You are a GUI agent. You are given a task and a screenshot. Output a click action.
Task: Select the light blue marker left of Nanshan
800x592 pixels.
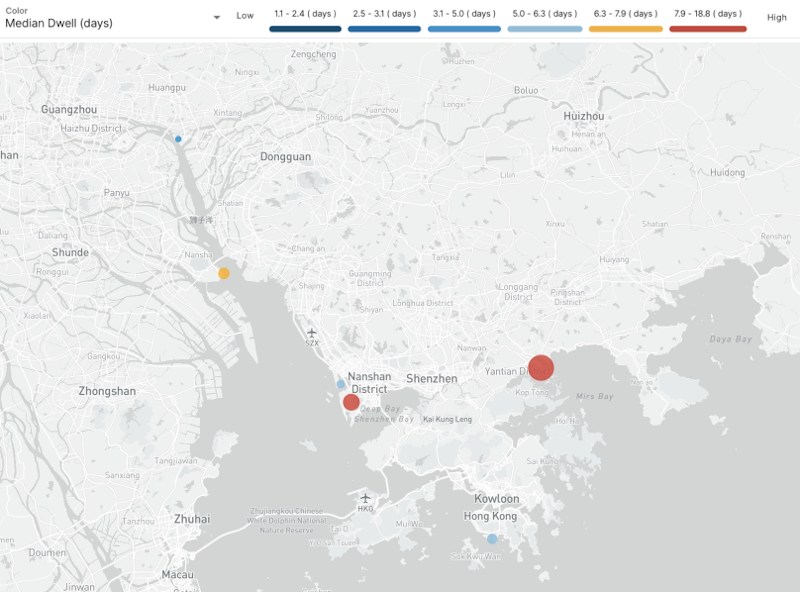341,384
